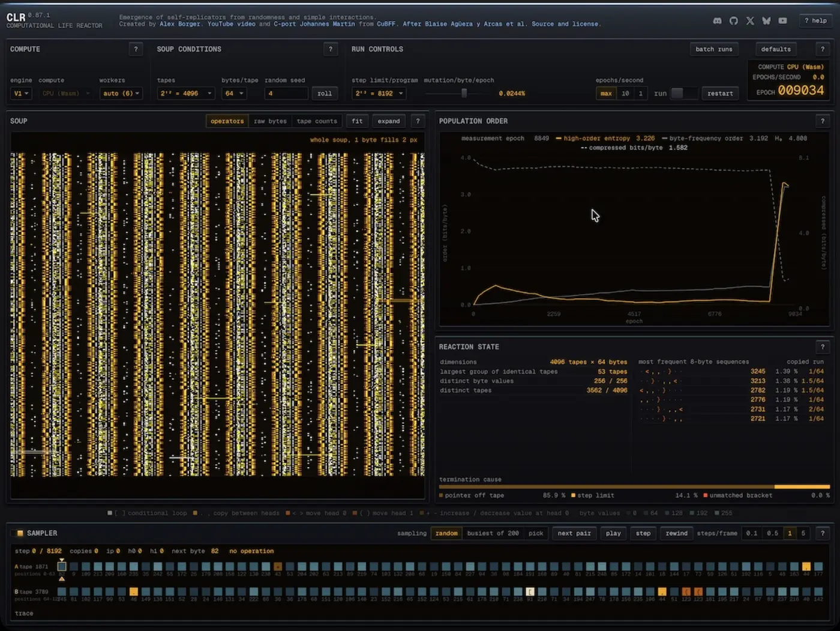Open the compute CPU (Wasm) dropdown
Screen dimensions: 840x631
tap(65, 94)
